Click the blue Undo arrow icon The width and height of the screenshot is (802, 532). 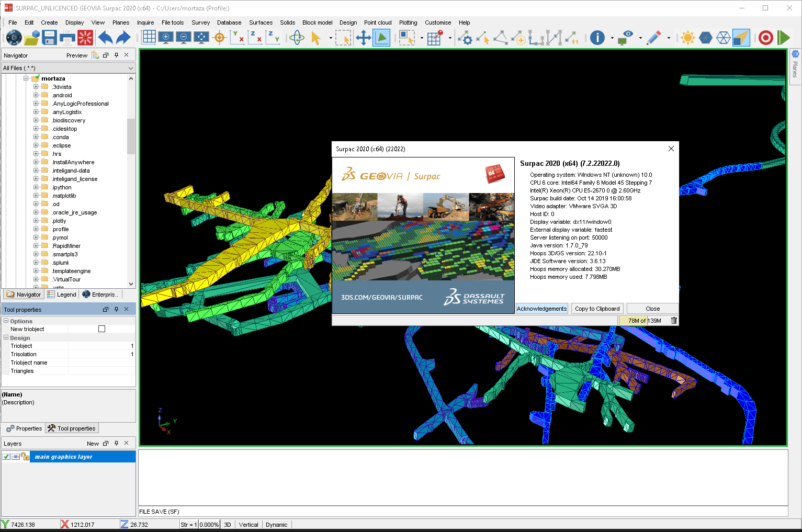pyautogui.click(x=105, y=38)
